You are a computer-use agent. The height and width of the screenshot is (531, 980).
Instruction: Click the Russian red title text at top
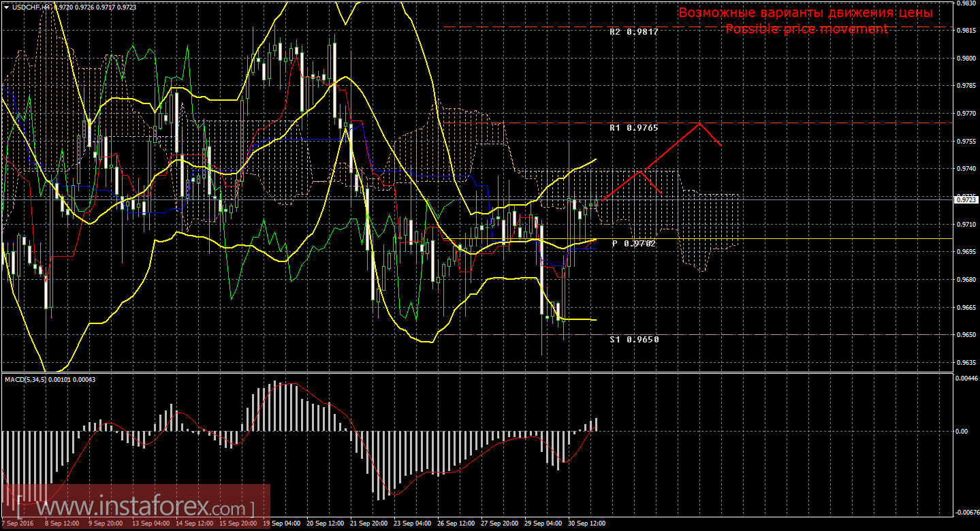(806, 13)
